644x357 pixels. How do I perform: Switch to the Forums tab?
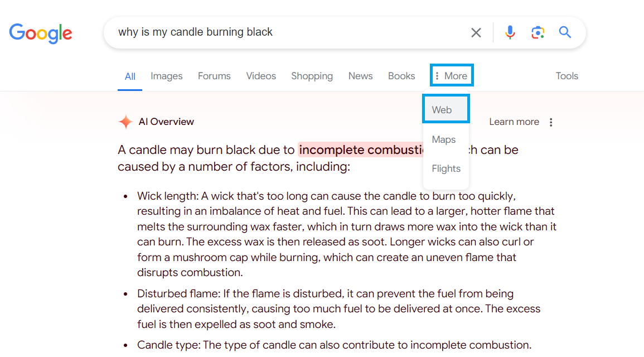coord(214,76)
